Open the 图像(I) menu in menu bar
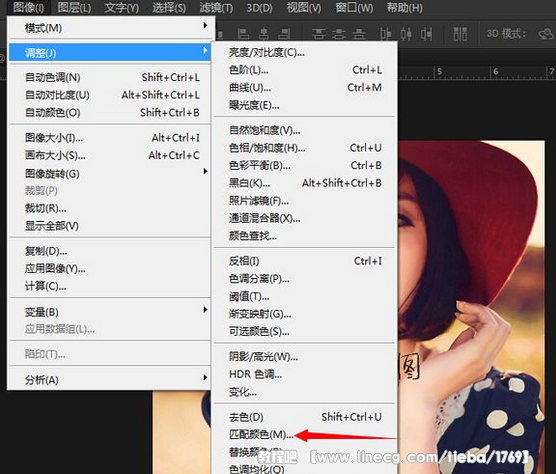 coord(29,7)
